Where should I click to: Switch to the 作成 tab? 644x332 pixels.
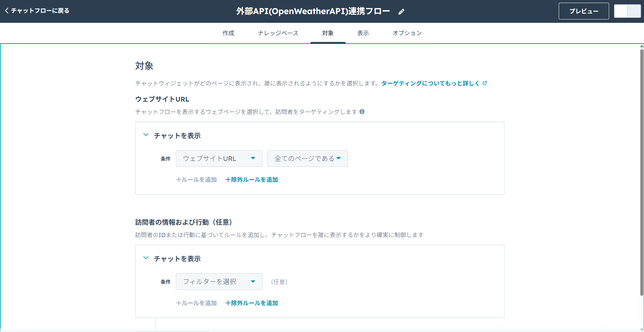click(x=228, y=33)
